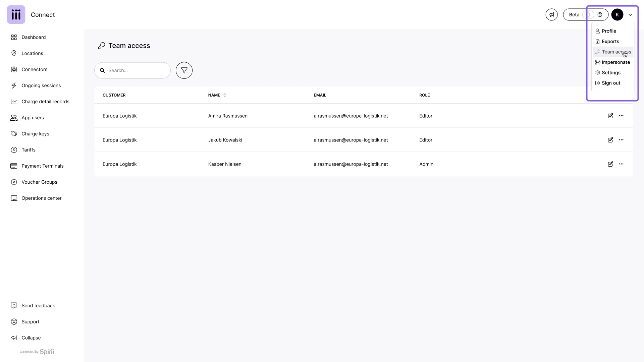644x362 pixels.
Task: Click edit icon for Kasper Nielsen
Action: (610, 164)
